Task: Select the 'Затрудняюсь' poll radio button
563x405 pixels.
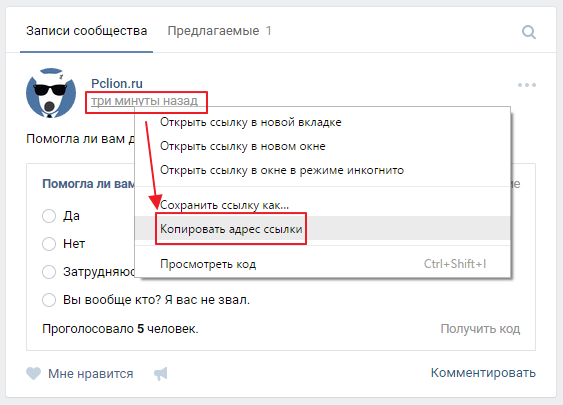Action: [x=49, y=272]
